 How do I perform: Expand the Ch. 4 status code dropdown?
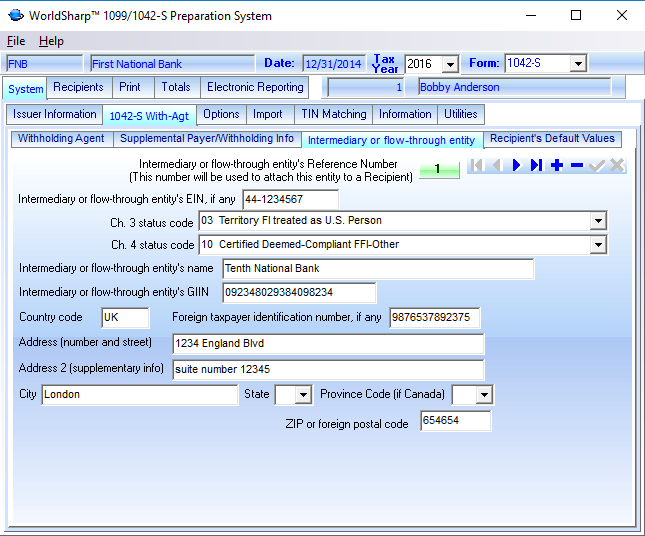[598, 245]
